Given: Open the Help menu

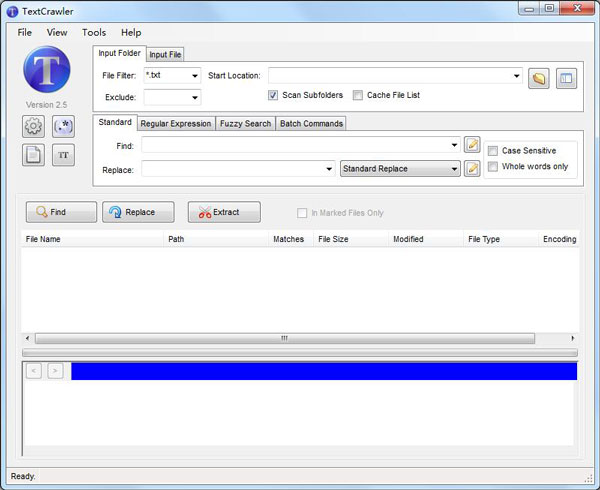Looking at the screenshot, I should point(131,33).
